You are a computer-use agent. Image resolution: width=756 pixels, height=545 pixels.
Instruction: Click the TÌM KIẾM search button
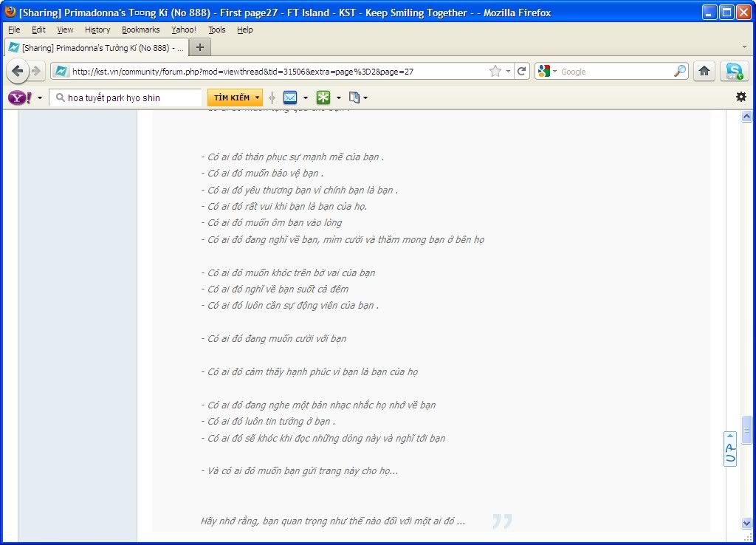232,98
